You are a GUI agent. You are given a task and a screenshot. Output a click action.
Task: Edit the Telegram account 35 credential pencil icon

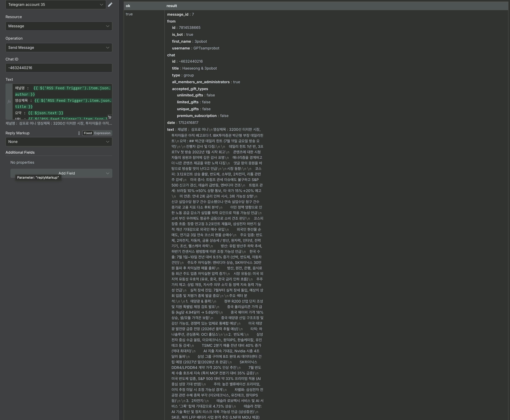coord(110,5)
